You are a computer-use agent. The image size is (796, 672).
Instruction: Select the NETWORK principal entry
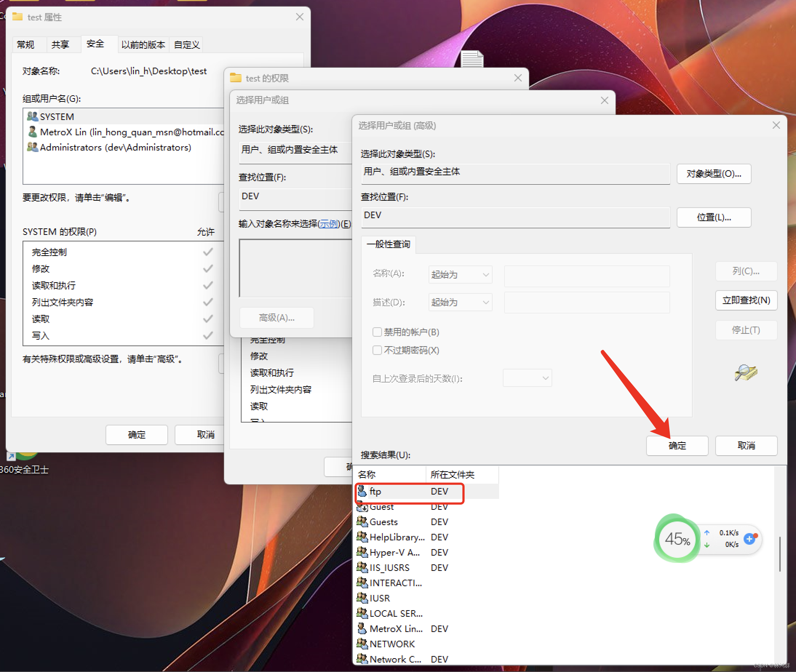[x=392, y=644]
